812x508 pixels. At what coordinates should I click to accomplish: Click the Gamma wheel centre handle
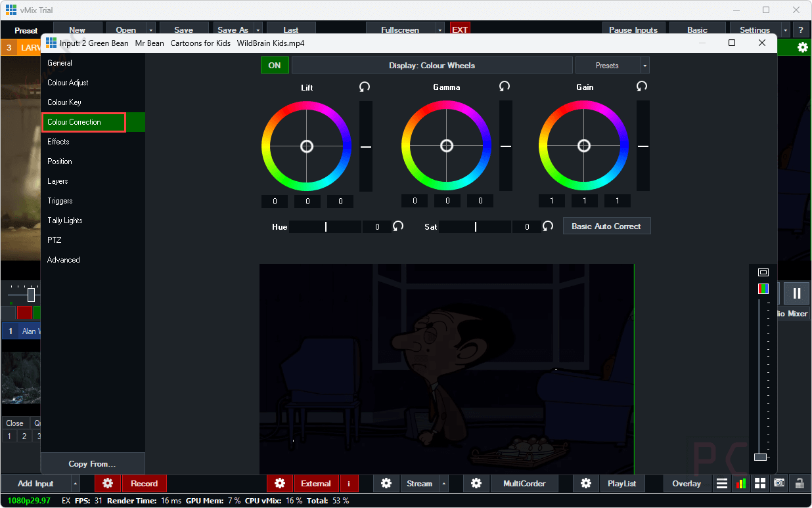point(447,146)
